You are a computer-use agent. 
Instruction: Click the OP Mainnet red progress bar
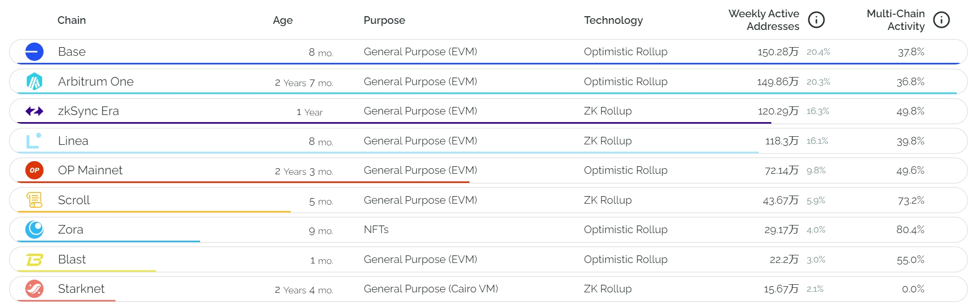pos(243,182)
